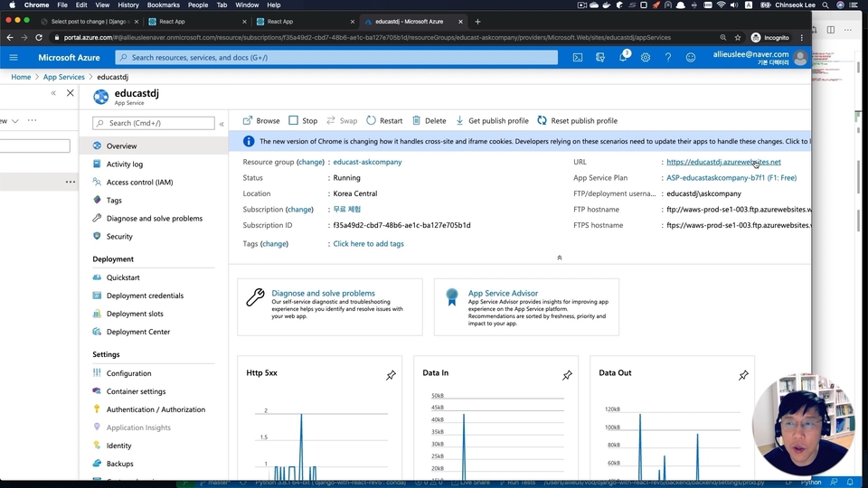Open a new Chrome tab
Screen dimensions: 868x488
[477, 22]
